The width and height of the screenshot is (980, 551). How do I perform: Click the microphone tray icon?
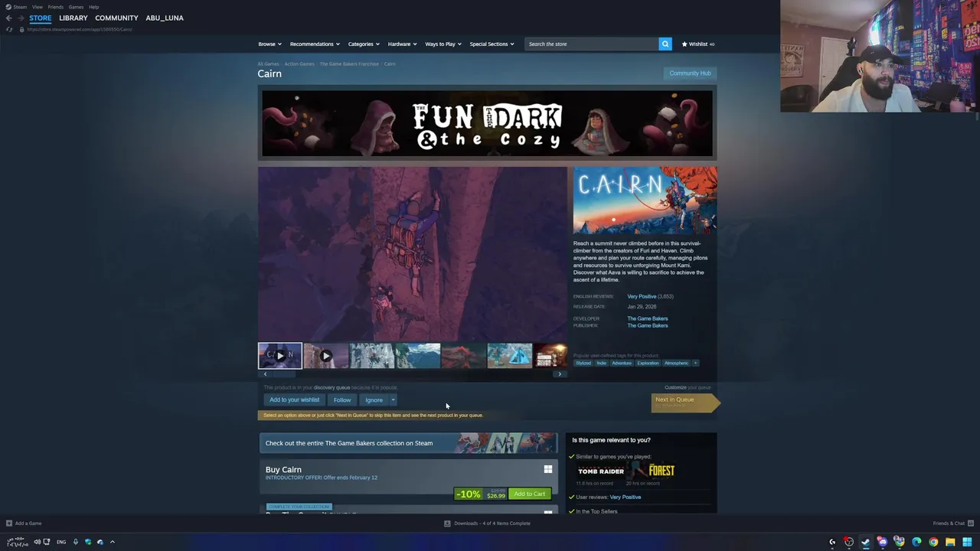coord(75,542)
